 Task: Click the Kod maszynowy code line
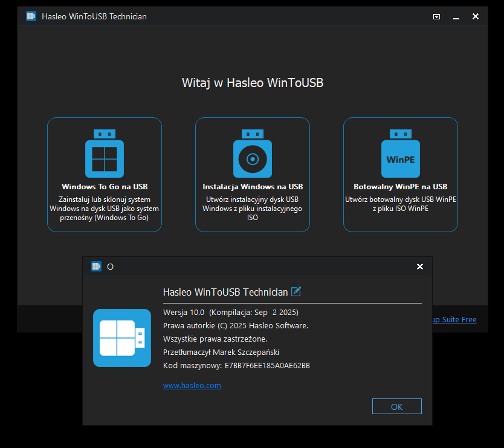(236, 366)
